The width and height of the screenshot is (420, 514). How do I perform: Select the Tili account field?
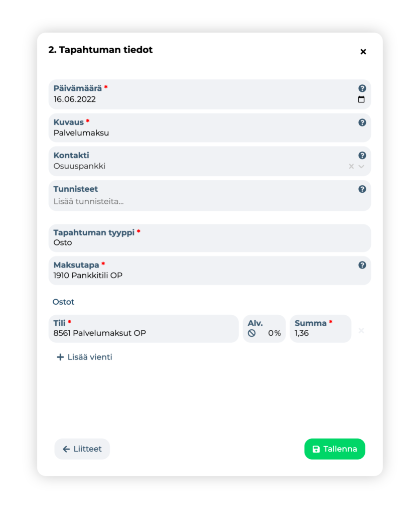click(x=144, y=328)
